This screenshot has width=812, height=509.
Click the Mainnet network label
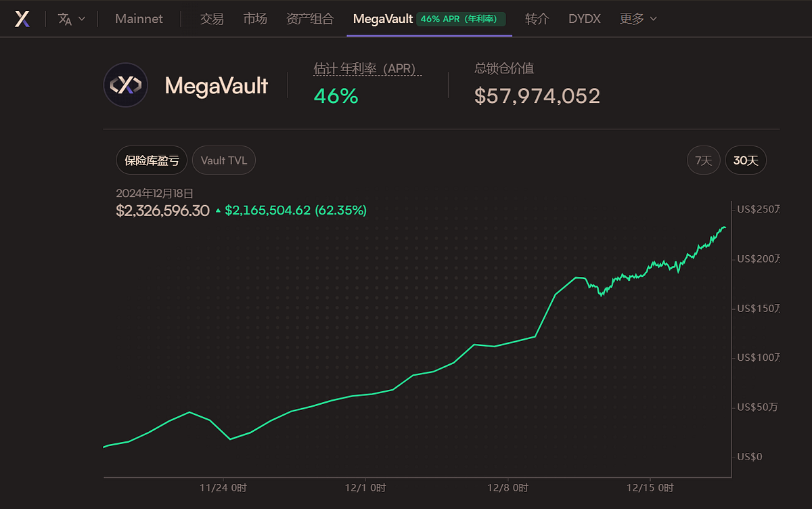pyautogui.click(x=139, y=19)
